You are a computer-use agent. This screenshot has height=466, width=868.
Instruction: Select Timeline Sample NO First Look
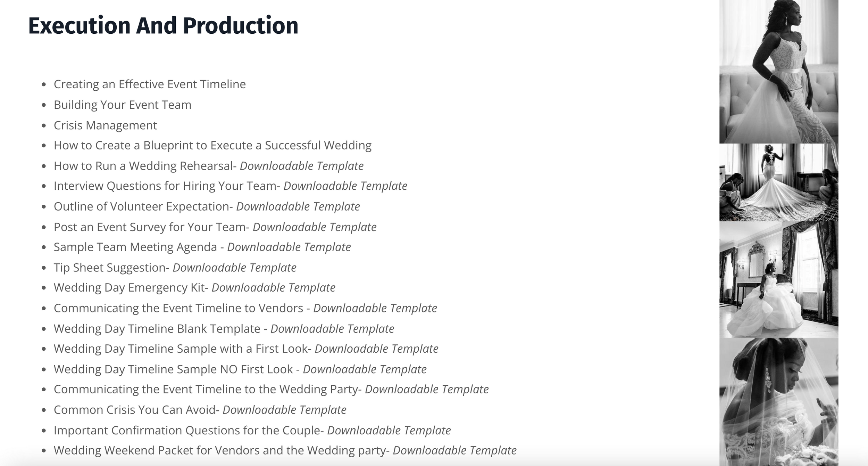240,369
